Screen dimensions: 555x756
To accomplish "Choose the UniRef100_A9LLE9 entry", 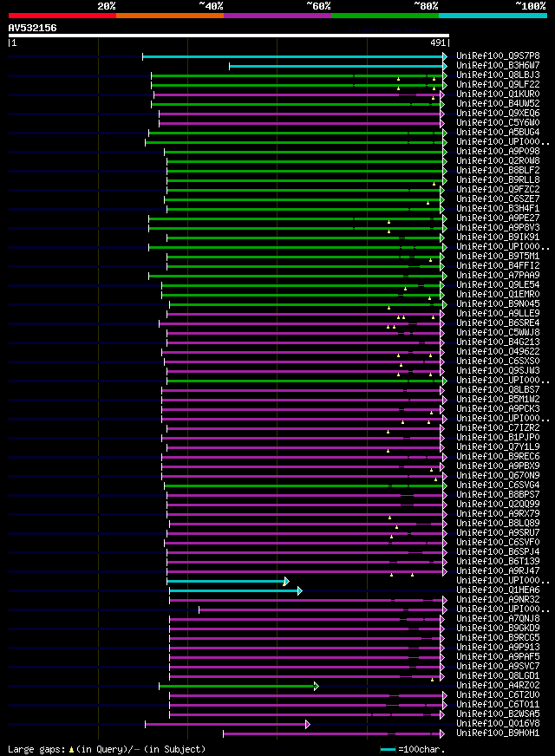I will coord(498,313).
